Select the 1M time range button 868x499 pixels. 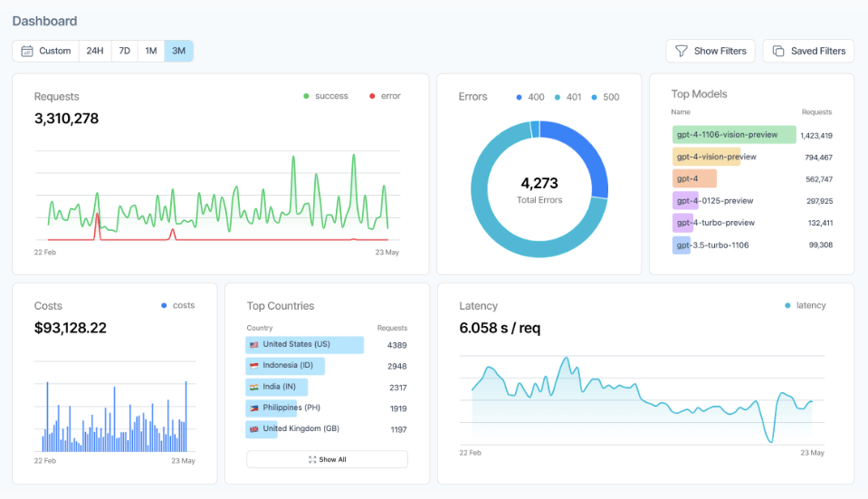click(x=151, y=52)
